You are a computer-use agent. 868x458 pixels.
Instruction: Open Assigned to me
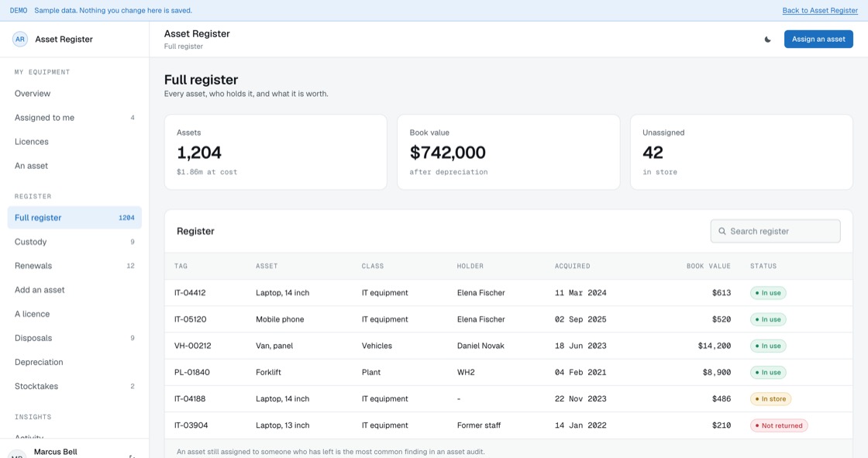[74, 118]
